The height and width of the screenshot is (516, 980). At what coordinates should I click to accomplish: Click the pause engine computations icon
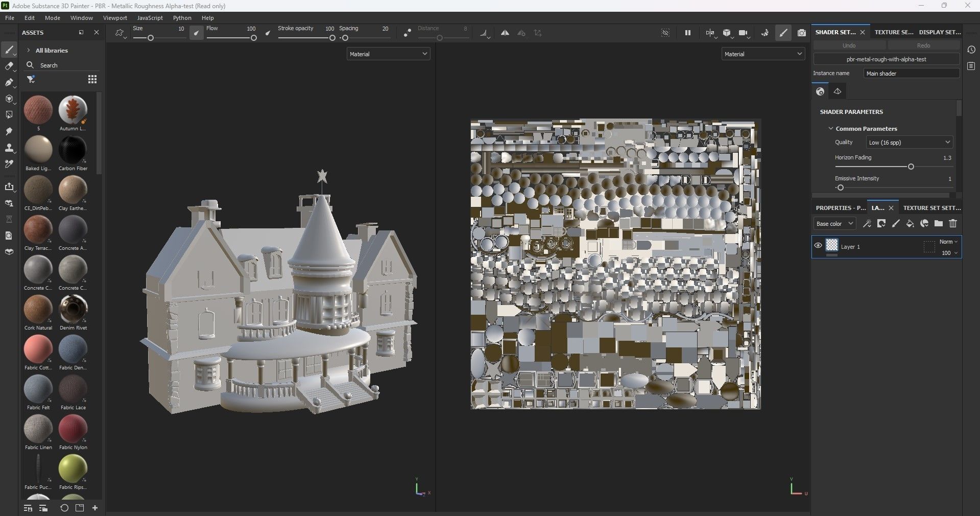click(x=687, y=33)
